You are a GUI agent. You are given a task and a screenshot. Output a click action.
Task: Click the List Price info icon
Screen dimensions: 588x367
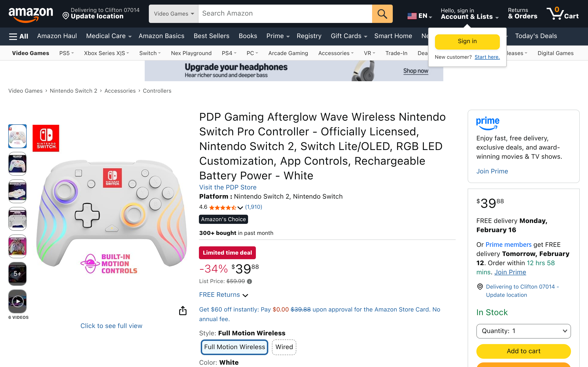click(x=249, y=281)
